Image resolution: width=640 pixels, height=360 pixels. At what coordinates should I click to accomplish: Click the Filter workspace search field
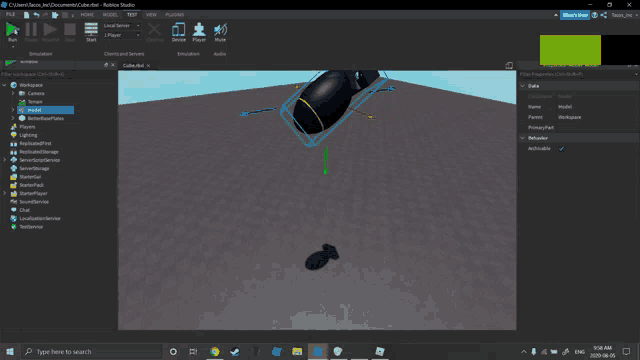[58, 74]
